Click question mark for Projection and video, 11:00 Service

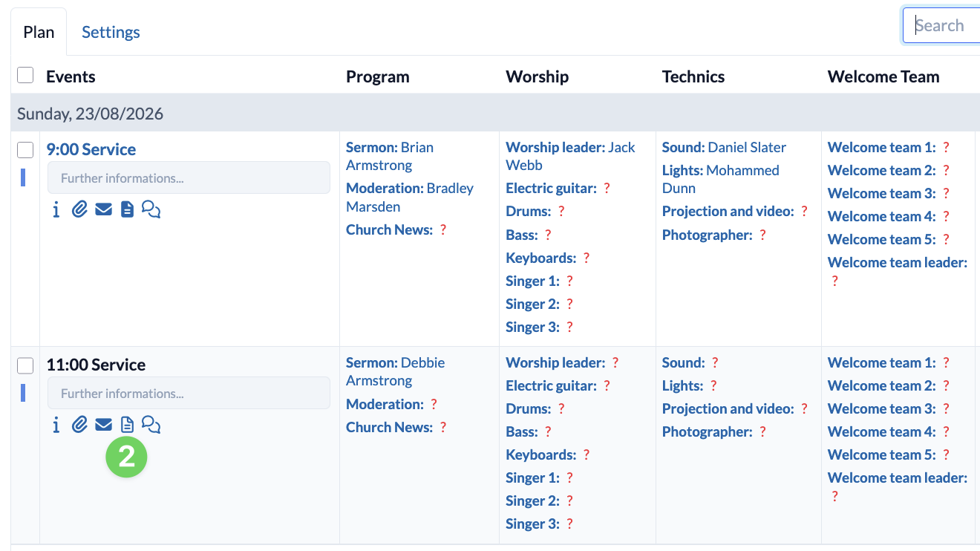(804, 409)
